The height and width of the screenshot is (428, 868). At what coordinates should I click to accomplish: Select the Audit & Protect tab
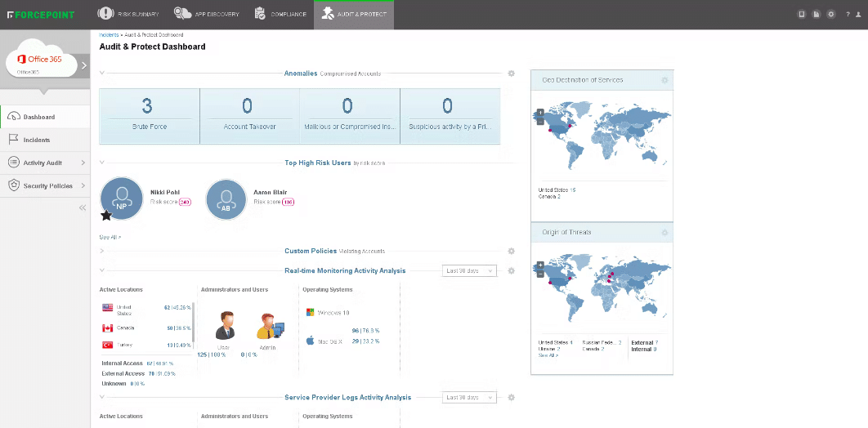click(354, 15)
